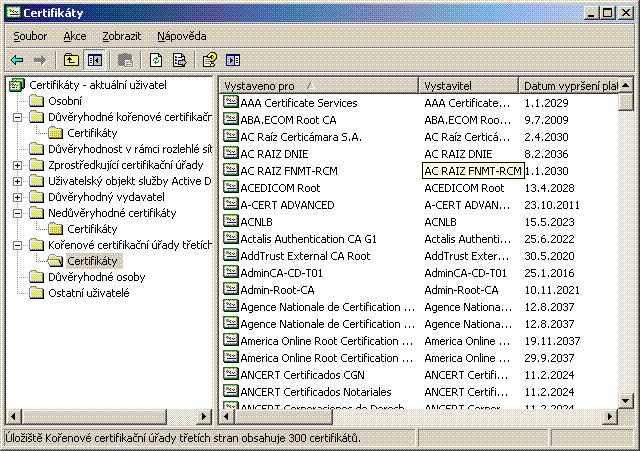Click the Certifikáty app icon in title bar
Screen dimensions: 640x451
pos(13,13)
